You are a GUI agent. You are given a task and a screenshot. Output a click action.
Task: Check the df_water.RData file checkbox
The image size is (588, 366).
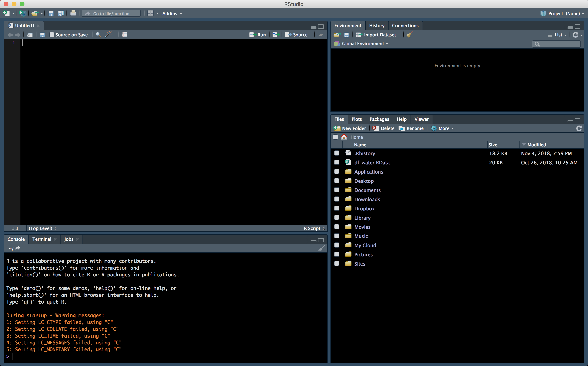[336, 162]
